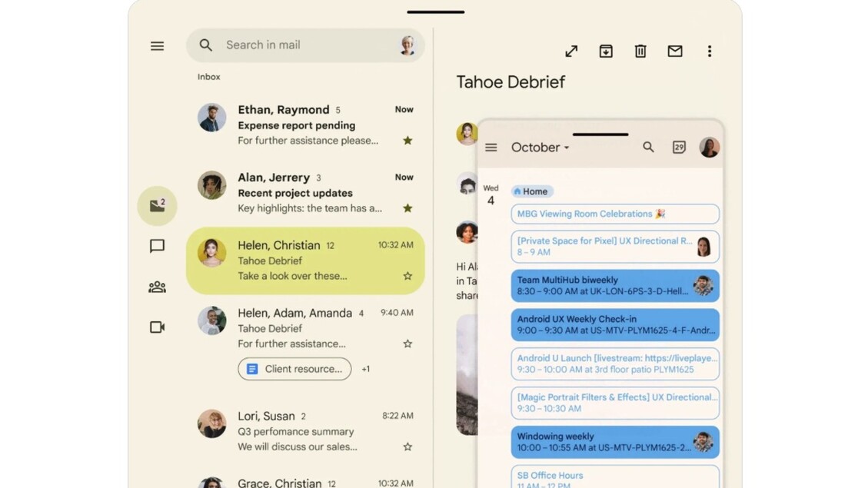Open MBG Viewing Room Celebrations event

pos(615,214)
